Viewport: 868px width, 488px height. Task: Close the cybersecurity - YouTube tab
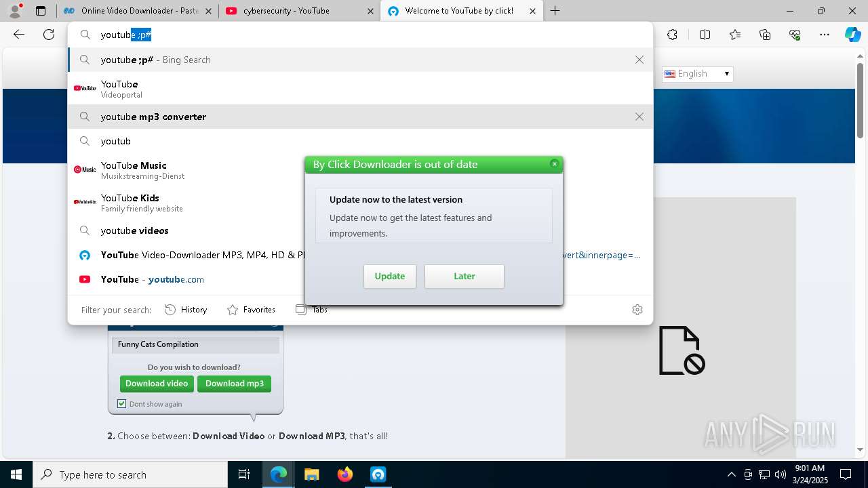(370, 11)
